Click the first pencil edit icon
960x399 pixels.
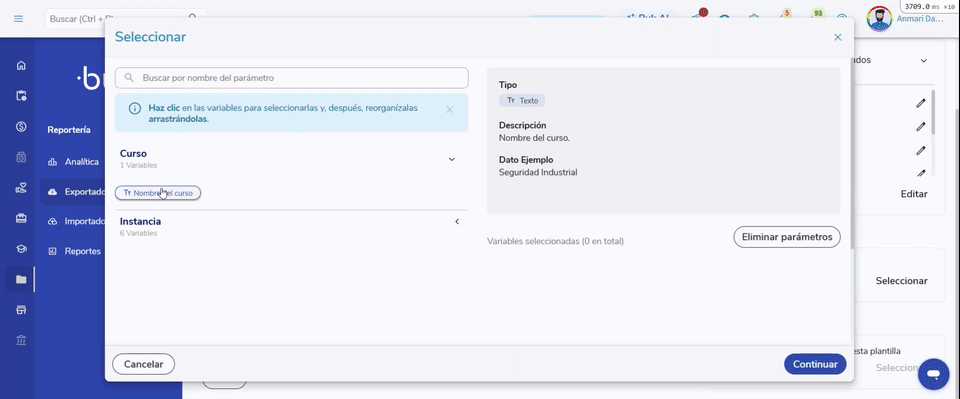921,103
